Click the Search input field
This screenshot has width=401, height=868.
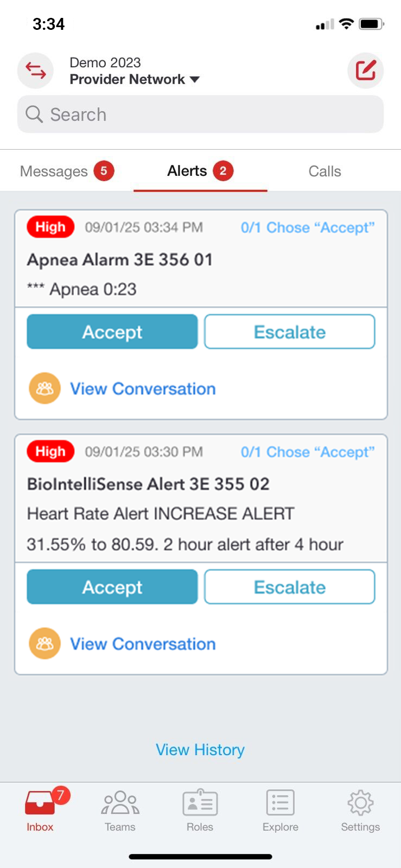pyautogui.click(x=200, y=114)
